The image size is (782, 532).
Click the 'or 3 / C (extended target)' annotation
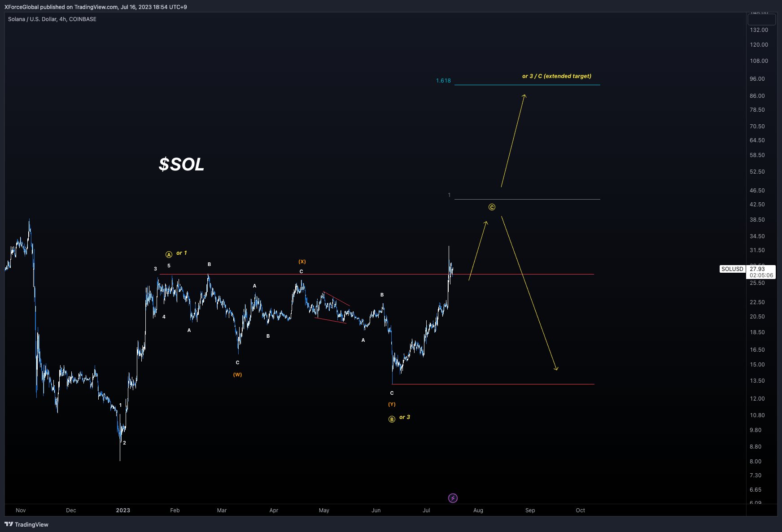(x=556, y=76)
